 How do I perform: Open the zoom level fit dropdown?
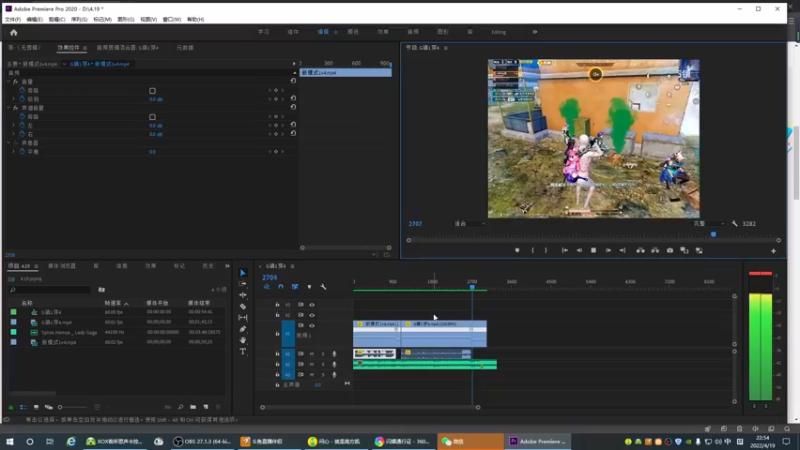click(x=470, y=223)
